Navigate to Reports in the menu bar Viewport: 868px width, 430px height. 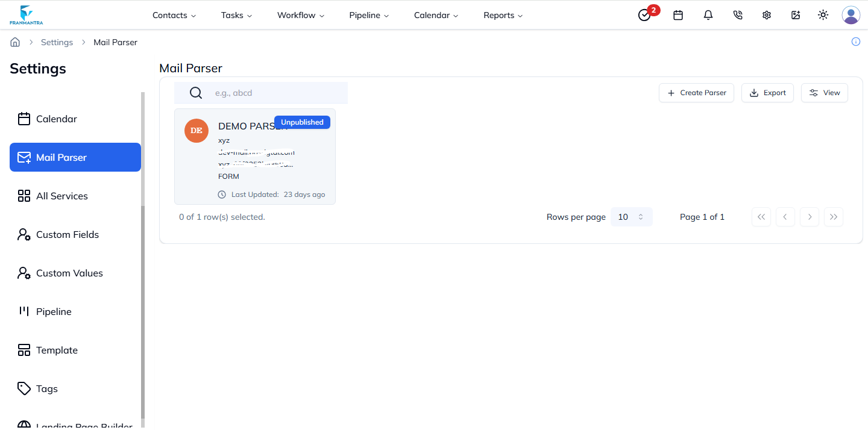click(x=502, y=15)
